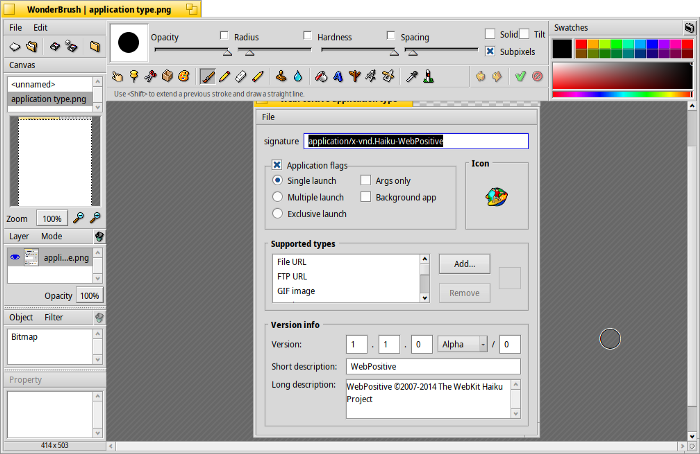
Task: Click the Object panel trash icon
Action: pyautogui.click(x=99, y=317)
